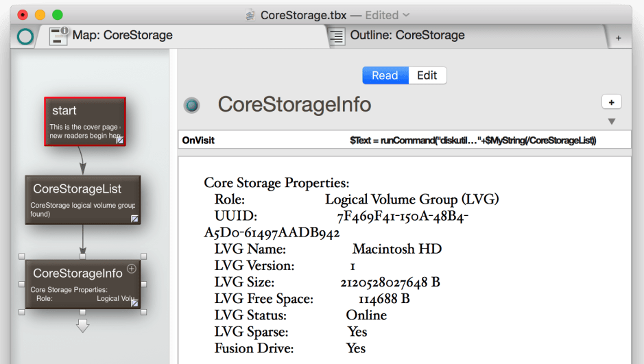Click the plus button beside CoreStorageInfo title
Viewport: 644px width, 364px height.
(x=611, y=102)
